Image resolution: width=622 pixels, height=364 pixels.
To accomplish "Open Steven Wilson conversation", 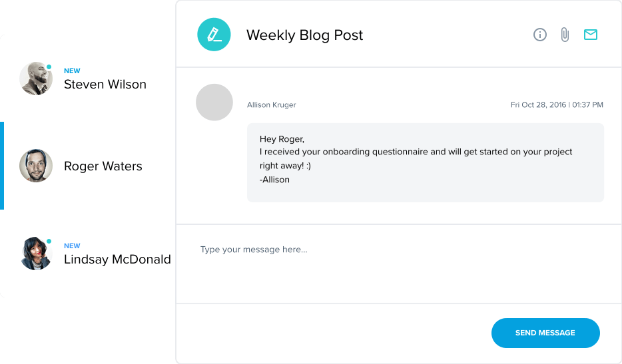I will coord(88,79).
